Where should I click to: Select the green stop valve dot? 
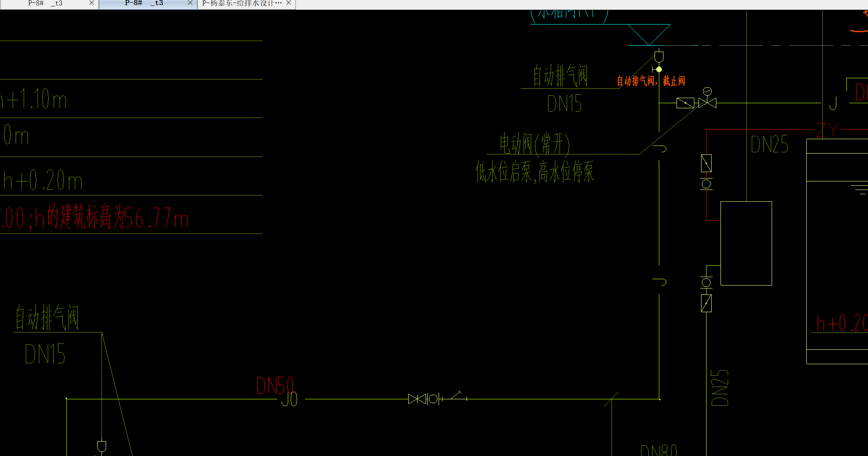pyautogui.click(x=659, y=69)
